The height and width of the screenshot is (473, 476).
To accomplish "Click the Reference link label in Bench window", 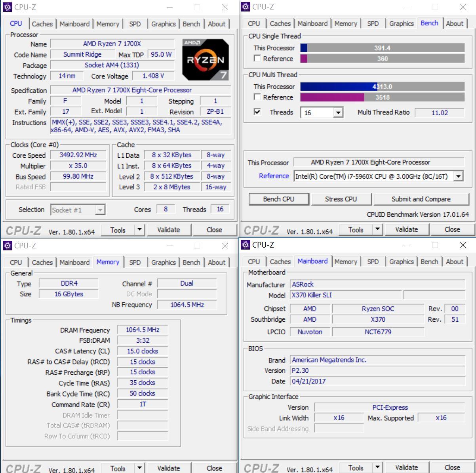I will coord(274,176).
